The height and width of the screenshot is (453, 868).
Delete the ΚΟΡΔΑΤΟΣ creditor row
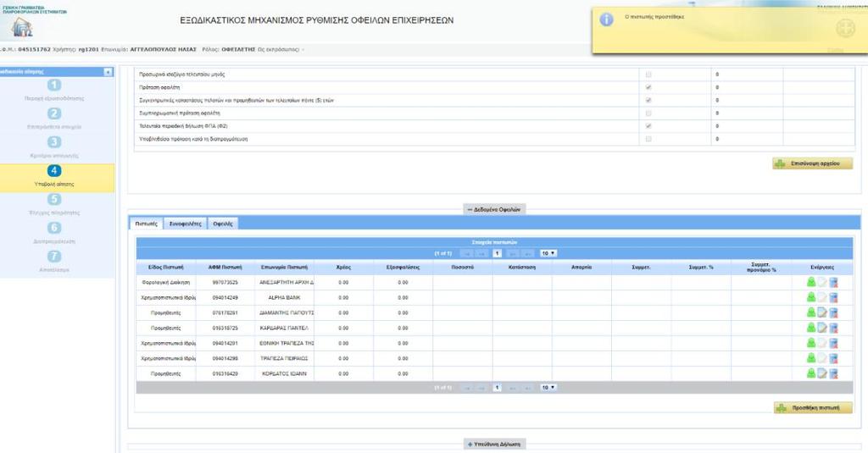(x=834, y=373)
